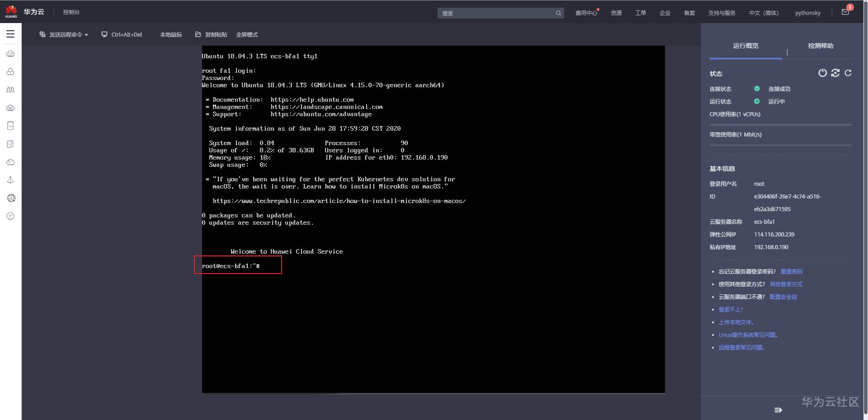This screenshot has width=868, height=420.
Task: Click the 基本信息 section heading
Action: point(722,169)
